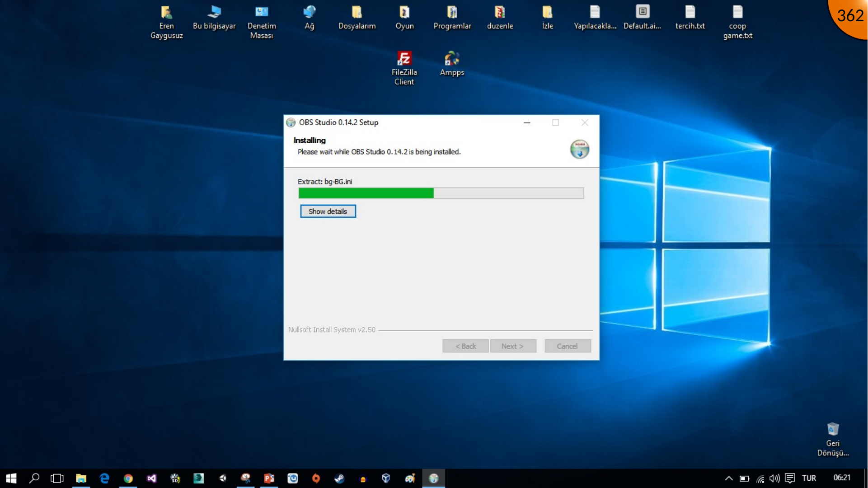The image size is (868, 488).
Task: Select the Yapılacakla... text file icon
Action: [x=595, y=18]
